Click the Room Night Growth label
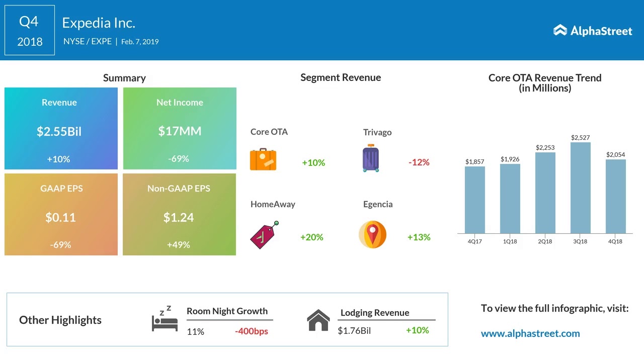This screenshot has height=362, width=644. point(227,311)
